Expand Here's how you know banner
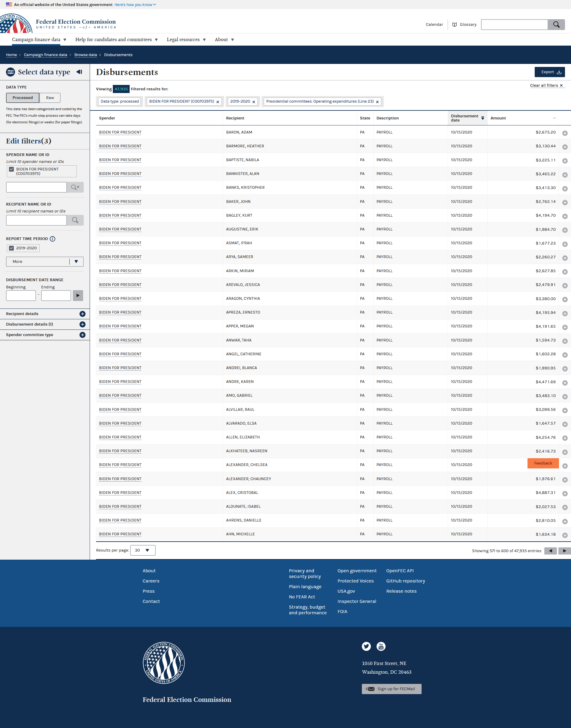Viewport: 571px width, 728px height. click(x=135, y=5)
